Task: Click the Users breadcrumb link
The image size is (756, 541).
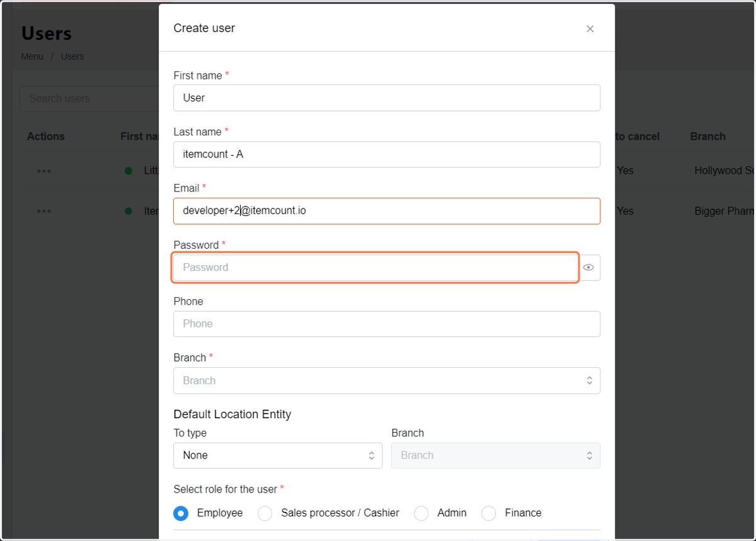Action: coord(72,57)
